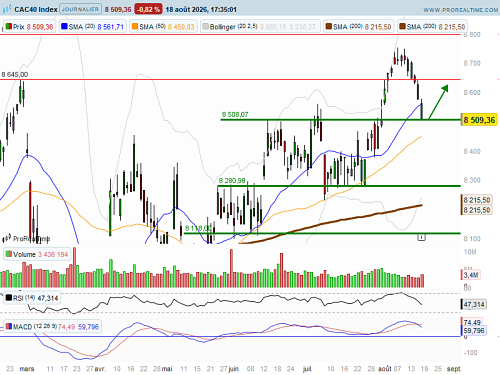Viewport: 500px width, 375px height.
Task: Click the MACD indicator color icon
Action: pos(9,327)
